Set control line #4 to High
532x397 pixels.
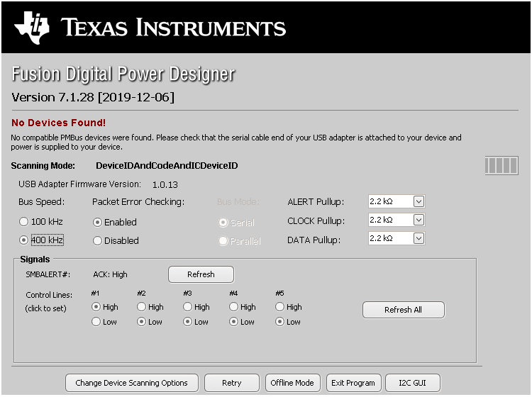click(x=234, y=307)
